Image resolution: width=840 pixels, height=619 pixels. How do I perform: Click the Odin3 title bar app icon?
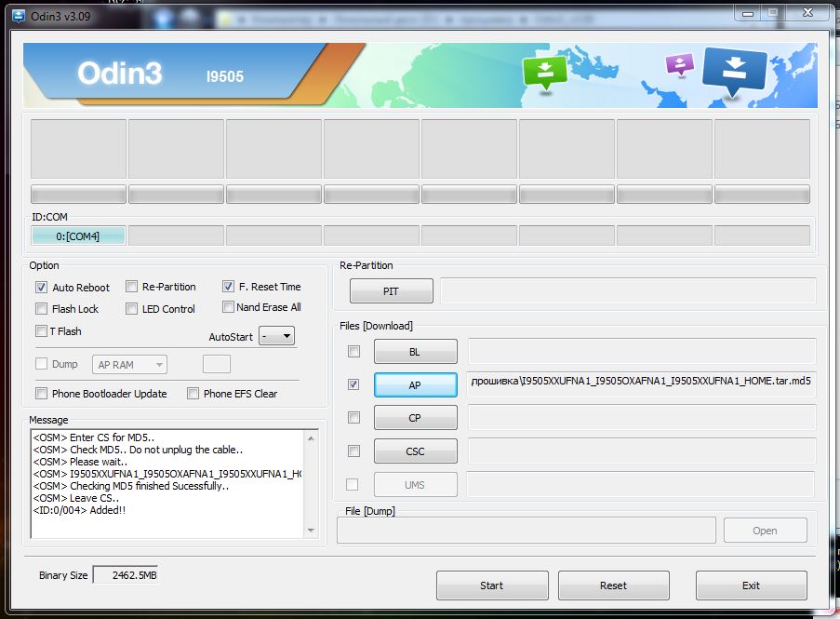click(18, 15)
